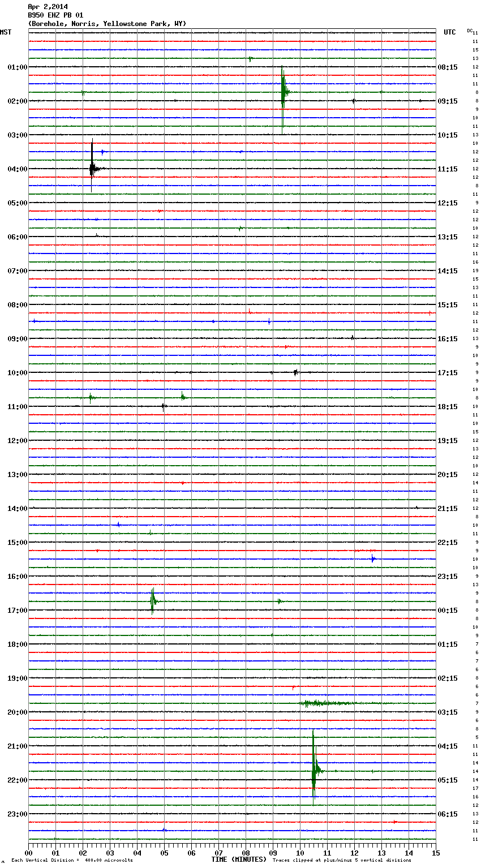Screen dimensions: 481x868
Task: Click the 21:15 UTC time label
Action: point(448,509)
